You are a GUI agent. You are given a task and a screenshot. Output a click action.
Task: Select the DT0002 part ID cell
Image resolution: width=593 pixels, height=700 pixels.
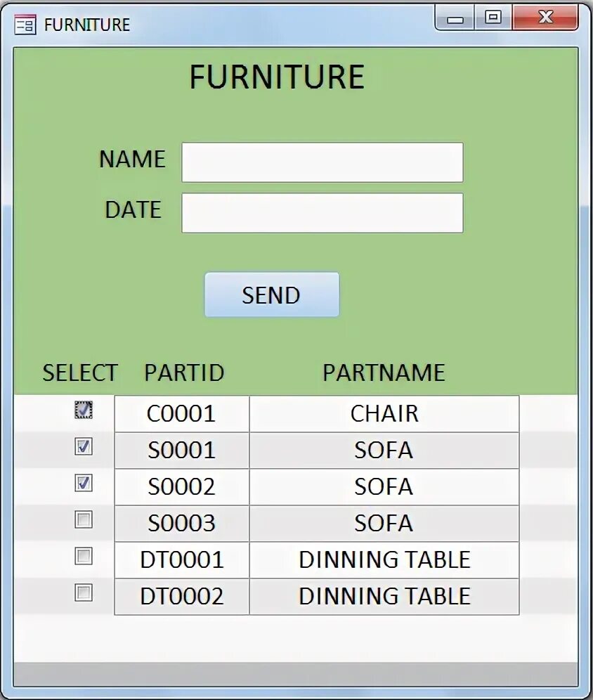(181, 596)
